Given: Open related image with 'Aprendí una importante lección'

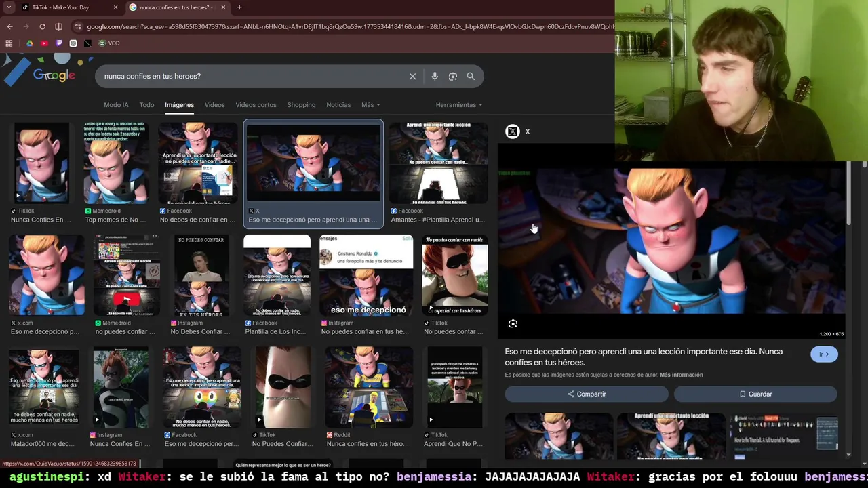Looking at the screenshot, I should [x=671, y=435].
